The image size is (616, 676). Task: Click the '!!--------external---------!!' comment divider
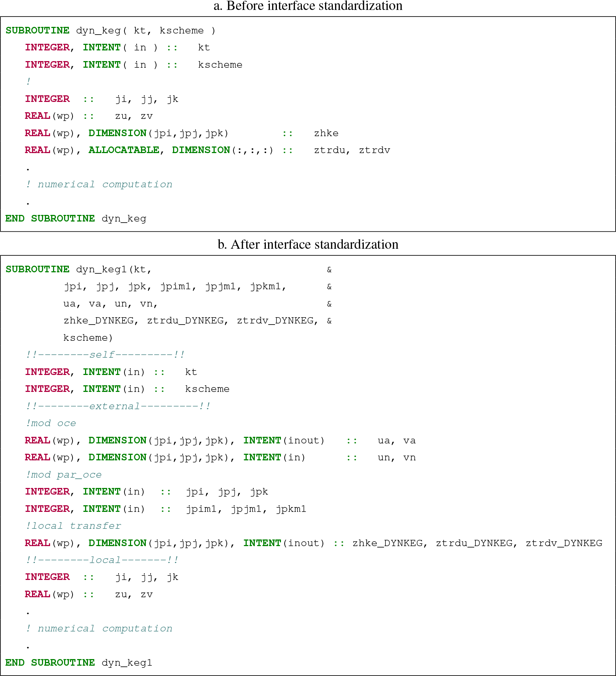click(118, 406)
